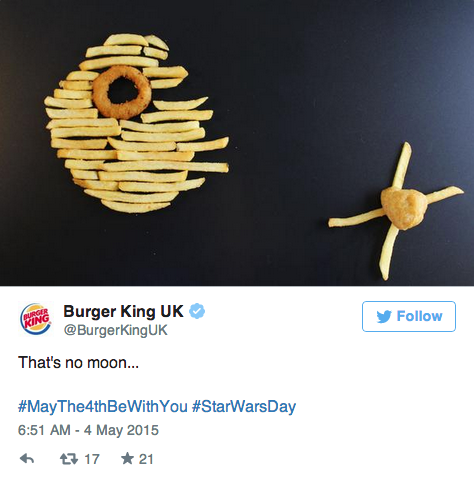Open the #MayThe4thBeWithYou hashtag
Image resolution: width=474 pixels, height=478 pixels.
pos(103,406)
